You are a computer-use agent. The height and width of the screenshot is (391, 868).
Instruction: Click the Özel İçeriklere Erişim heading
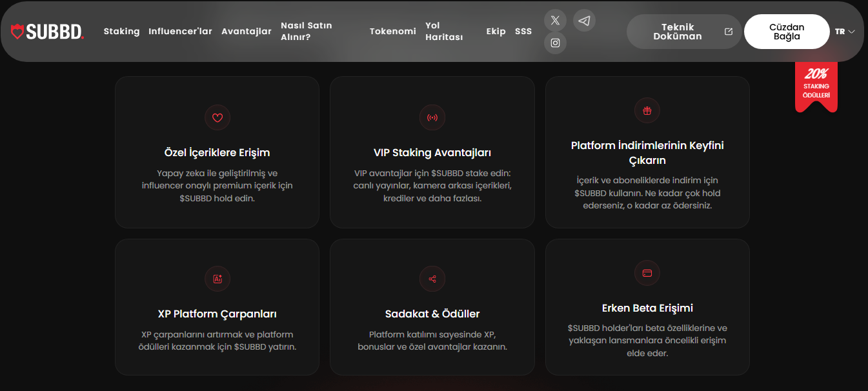coord(217,153)
